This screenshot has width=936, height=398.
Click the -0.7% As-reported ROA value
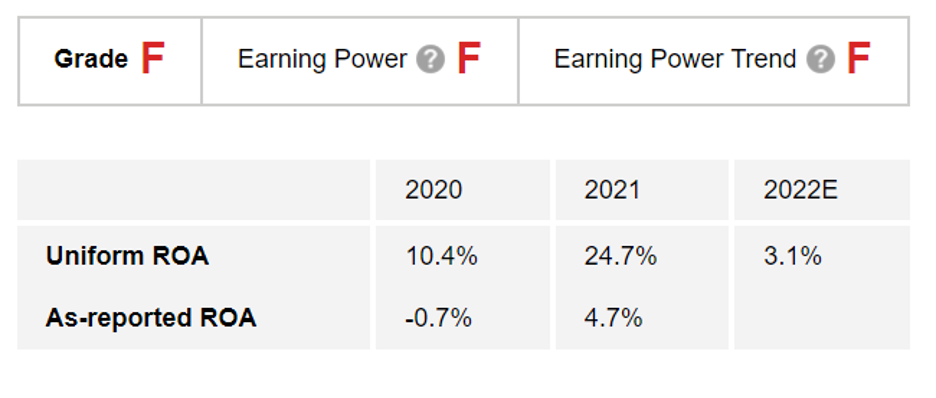click(438, 317)
